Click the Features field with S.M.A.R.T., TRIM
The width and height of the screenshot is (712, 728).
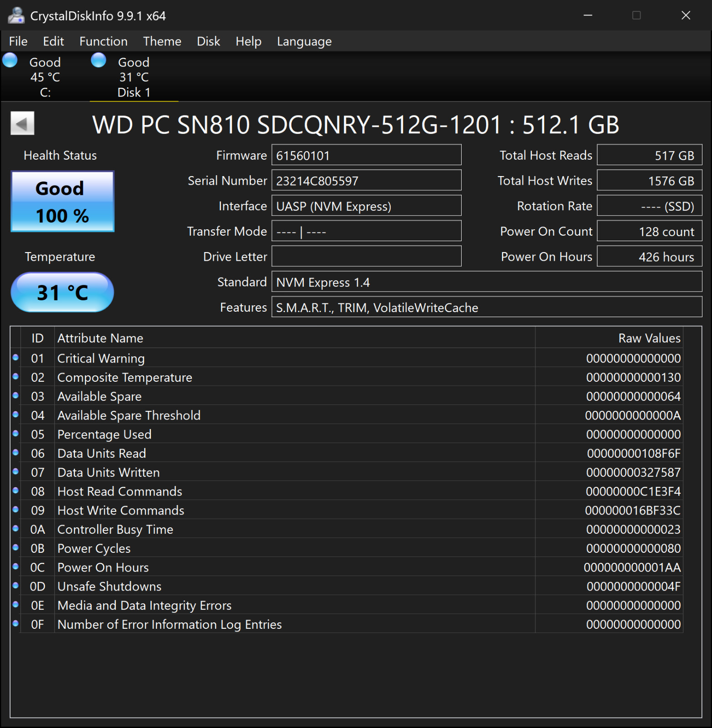pyautogui.click(x=487, y=307)
